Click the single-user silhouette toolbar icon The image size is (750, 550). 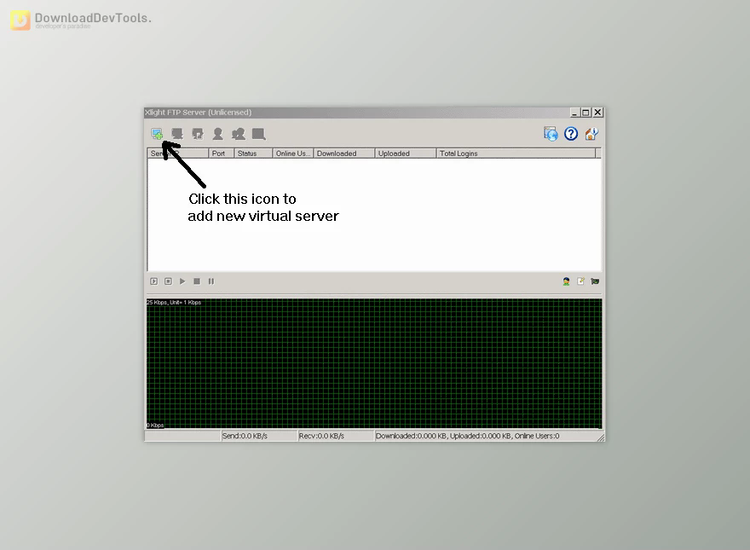coord(217,134)
